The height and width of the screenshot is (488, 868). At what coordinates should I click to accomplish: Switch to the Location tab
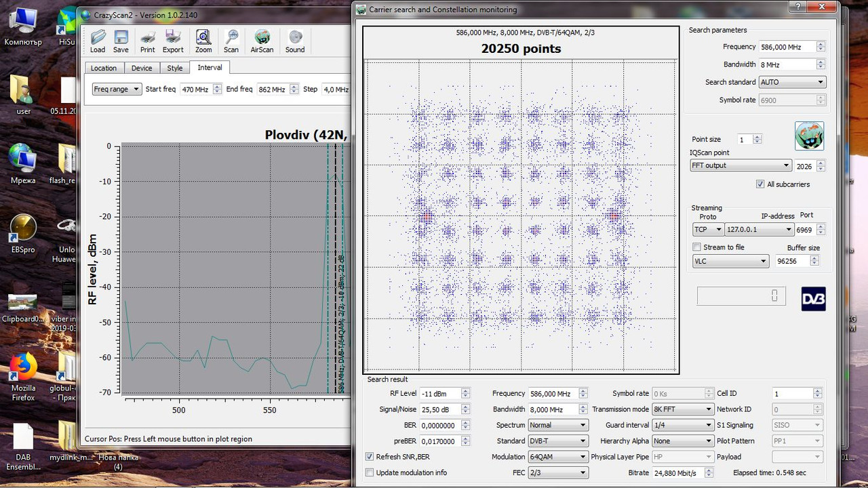[x=104, y=68]
